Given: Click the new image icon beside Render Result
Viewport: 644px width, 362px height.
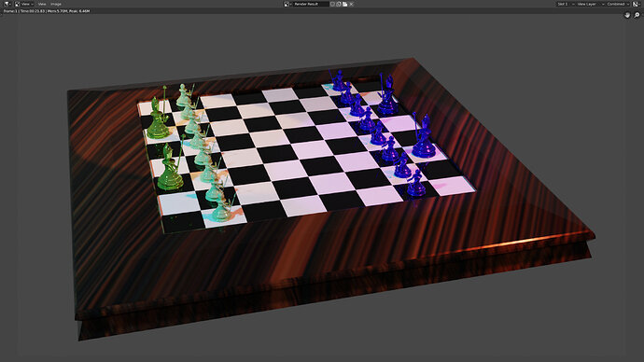Looking at the screenshot, I should [339, 4].
